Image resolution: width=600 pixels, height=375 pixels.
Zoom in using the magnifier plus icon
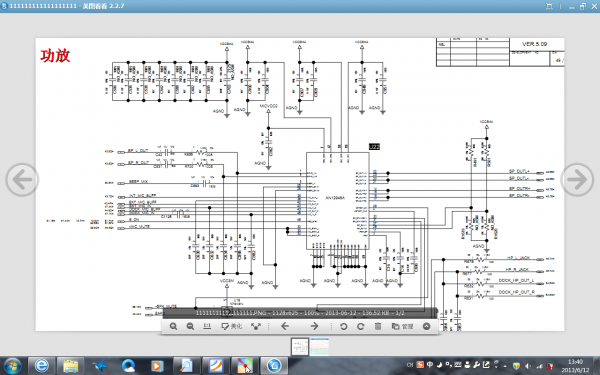tap(173, 326)
